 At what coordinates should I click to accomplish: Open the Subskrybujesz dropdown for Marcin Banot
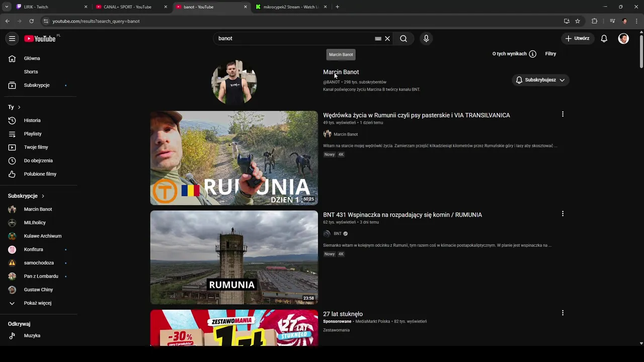(540, 80)
